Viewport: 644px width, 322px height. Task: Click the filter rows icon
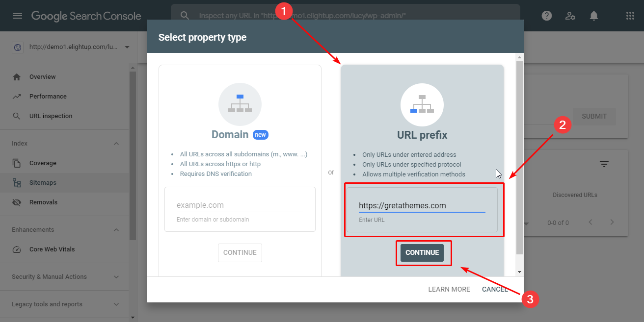(x=604, y=164)
